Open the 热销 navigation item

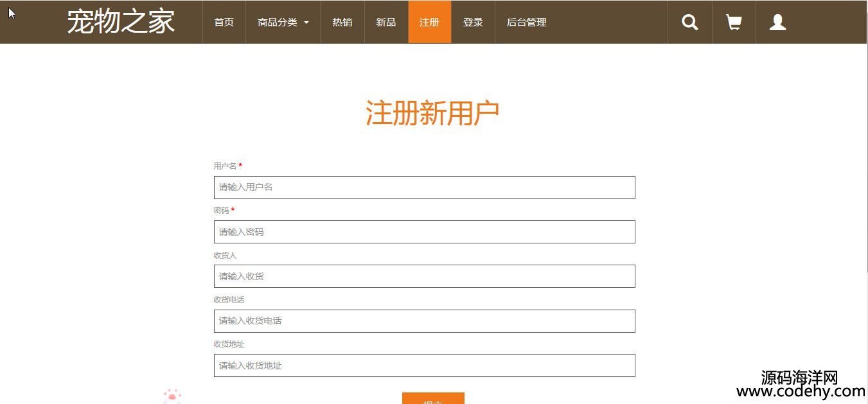[x=342, y=22]
